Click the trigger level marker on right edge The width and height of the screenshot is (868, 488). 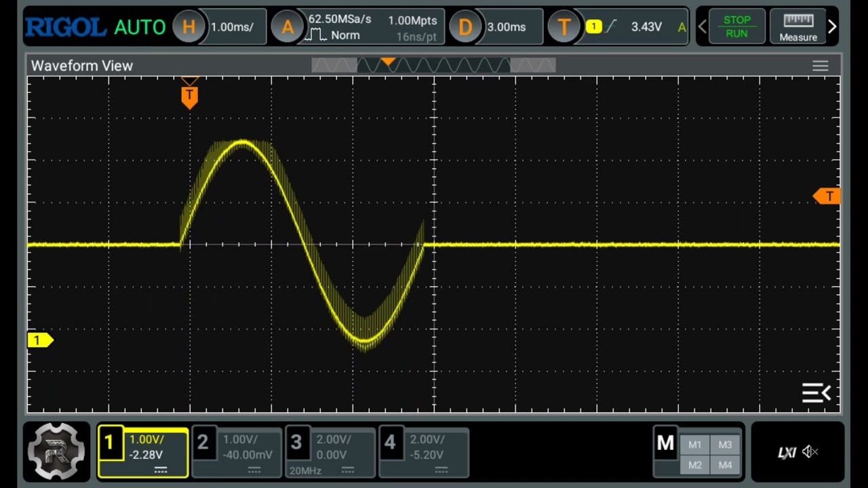pyautogui.click(x=829, y=197)
